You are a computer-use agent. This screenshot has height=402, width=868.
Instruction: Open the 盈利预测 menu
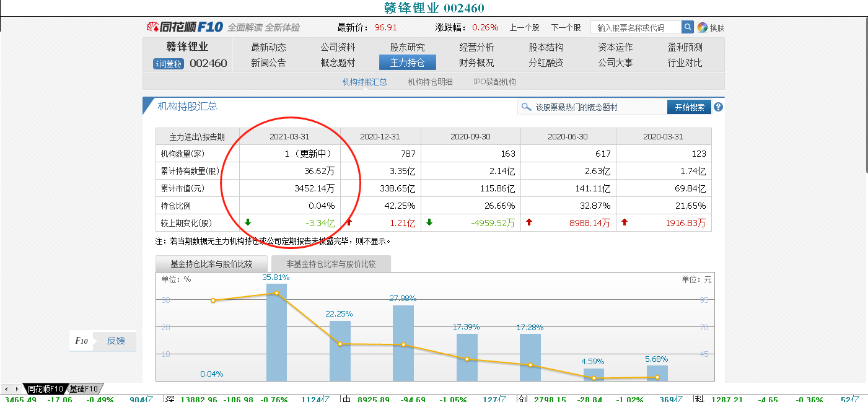[685, 47]
